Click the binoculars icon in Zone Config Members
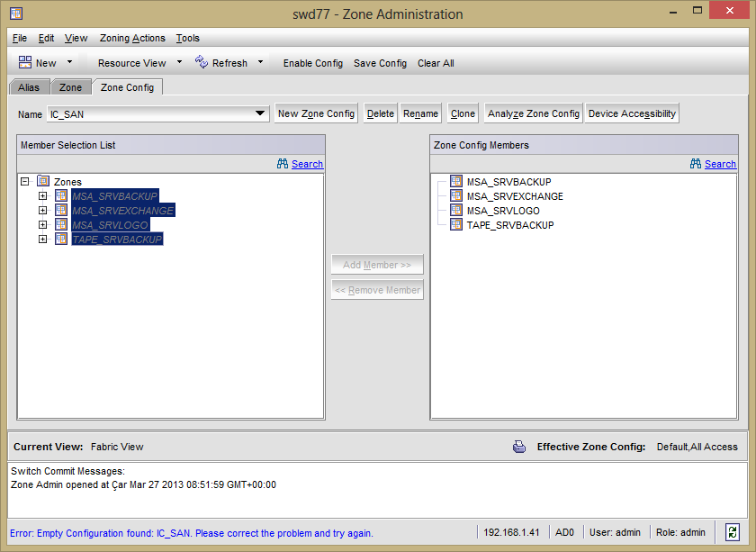The width and height of the screenshot is (756, 552). point(696,164)
